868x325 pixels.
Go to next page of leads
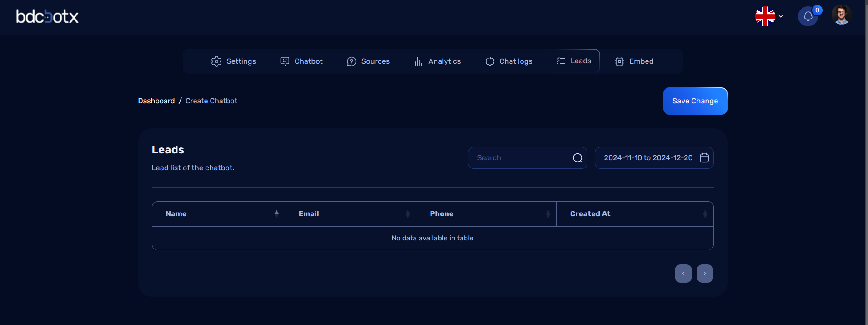click(x=705, y=274)
